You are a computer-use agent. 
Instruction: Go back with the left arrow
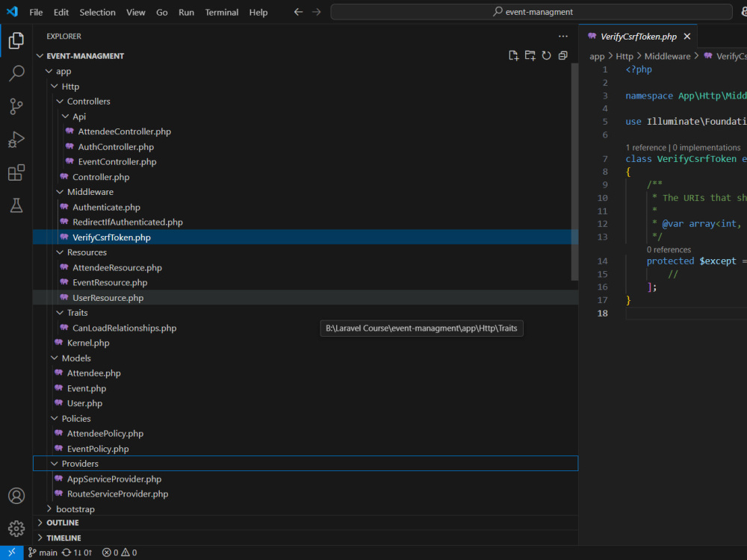click(x=298, y=12)
